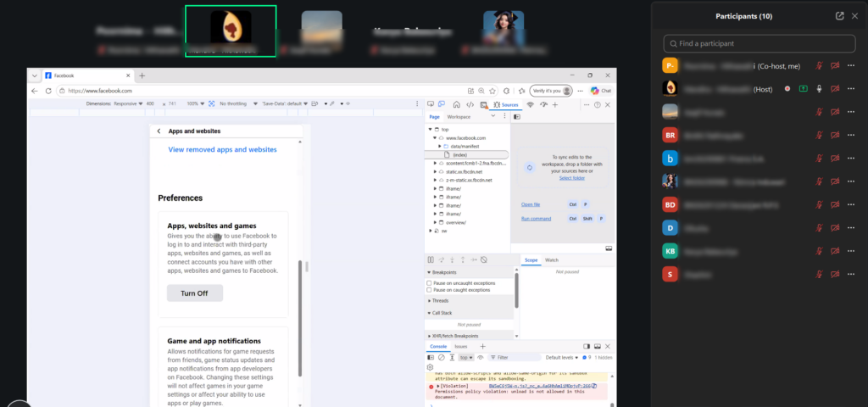This screenshot has width=868, height=407.
Task: Switch to the Sources tab
Action: pyautogui.click(x=506, y=104)
